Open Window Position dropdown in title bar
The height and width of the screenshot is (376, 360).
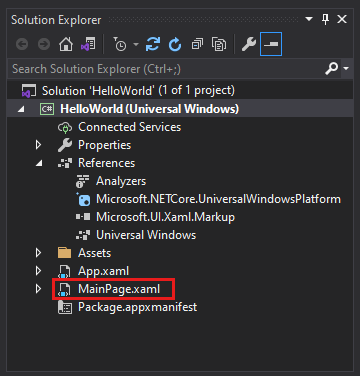[x=309, y=19]
